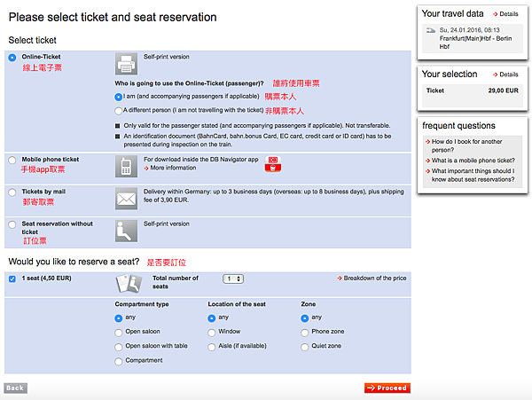Choose the Mobile phone ticket option
Screen dimensions: 532x400
coord(12,160)
